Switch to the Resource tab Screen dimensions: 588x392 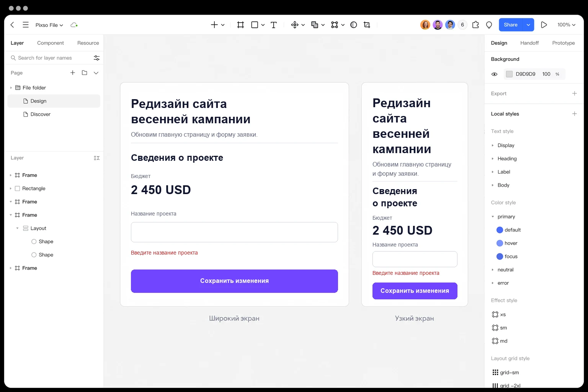tap(88, 43)
